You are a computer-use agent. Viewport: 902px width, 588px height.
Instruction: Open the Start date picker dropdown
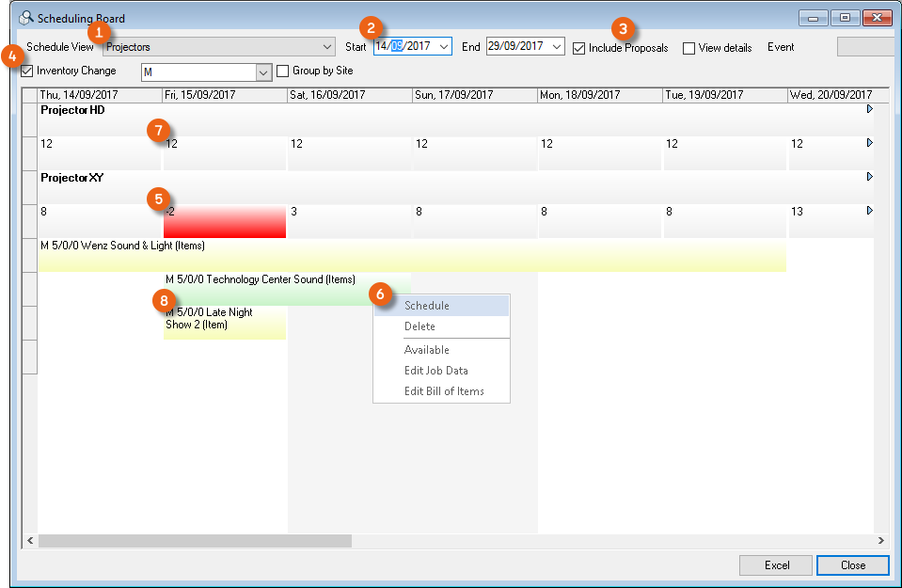point(444,46)
